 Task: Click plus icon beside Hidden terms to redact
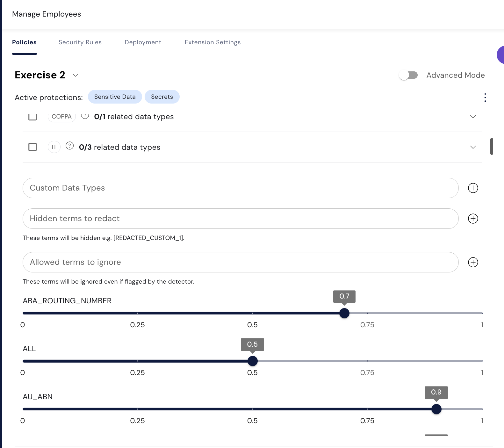[473, 219]
